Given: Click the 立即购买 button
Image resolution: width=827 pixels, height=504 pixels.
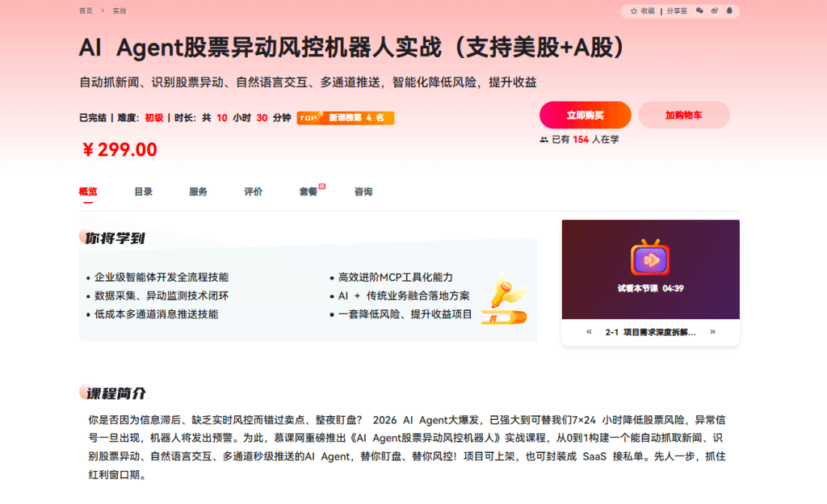Looking at the screenshot, I should tap(585, 115).
